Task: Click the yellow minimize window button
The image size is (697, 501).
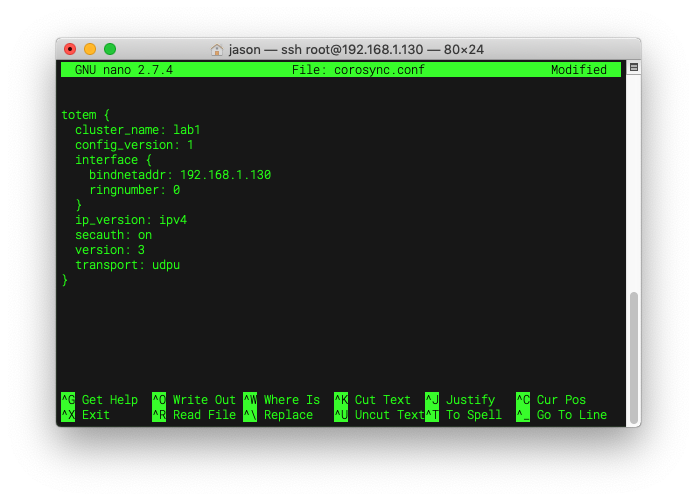Action: tap(90, 49)
